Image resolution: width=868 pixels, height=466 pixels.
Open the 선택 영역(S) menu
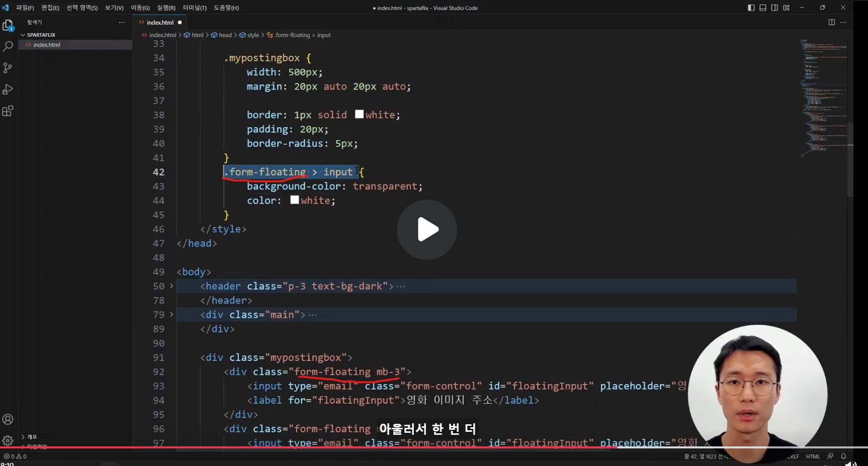coord(82,8)
